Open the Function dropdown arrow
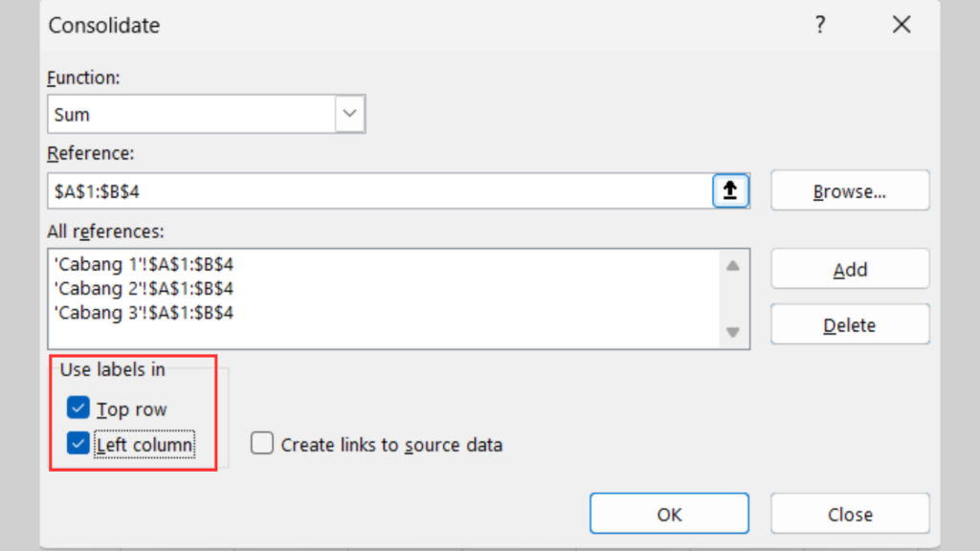Screen dimensions: 980x551 [349, 115]
